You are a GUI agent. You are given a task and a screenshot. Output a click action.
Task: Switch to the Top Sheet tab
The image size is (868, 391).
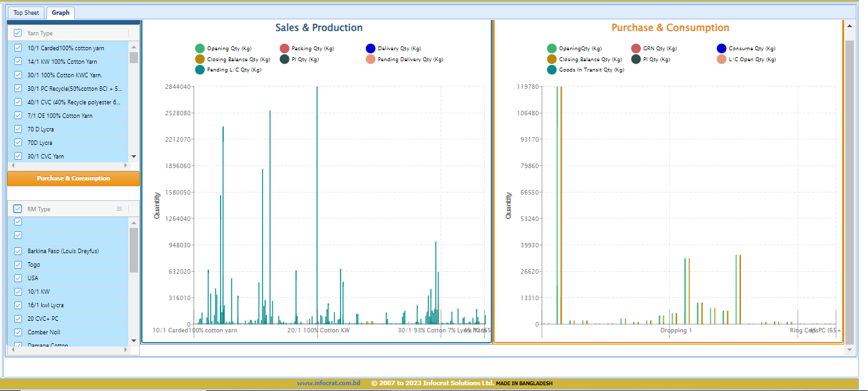coord(26,13)
